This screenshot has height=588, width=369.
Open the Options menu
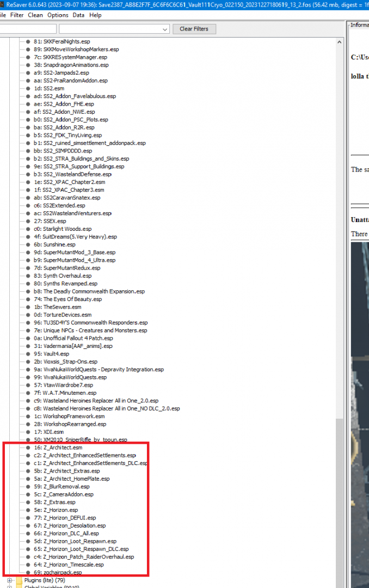pos(58,15)
